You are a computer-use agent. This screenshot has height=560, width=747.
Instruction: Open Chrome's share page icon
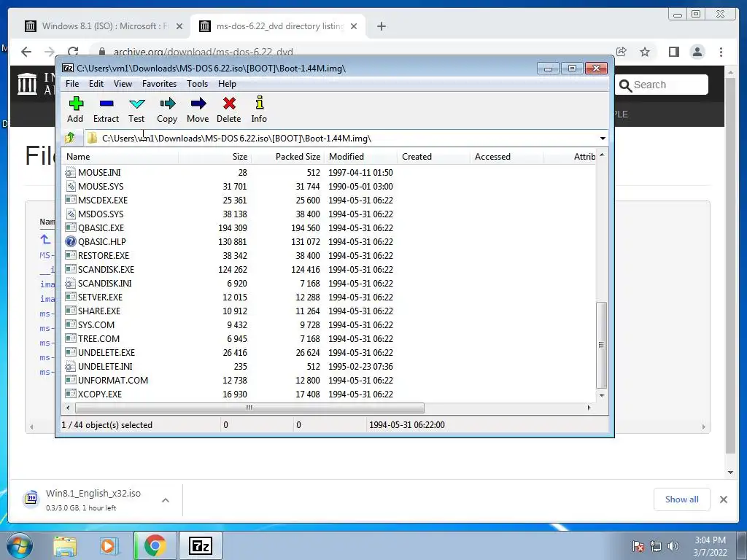[x=622, y=52]
